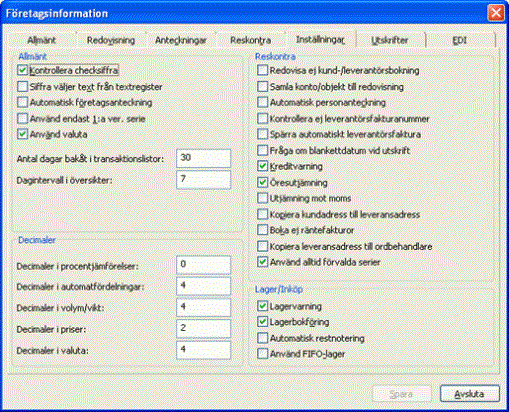Check Boka ej räntefakturor checkbox
Viewport: 509px width, 412px height.
(x=262, y=230)
